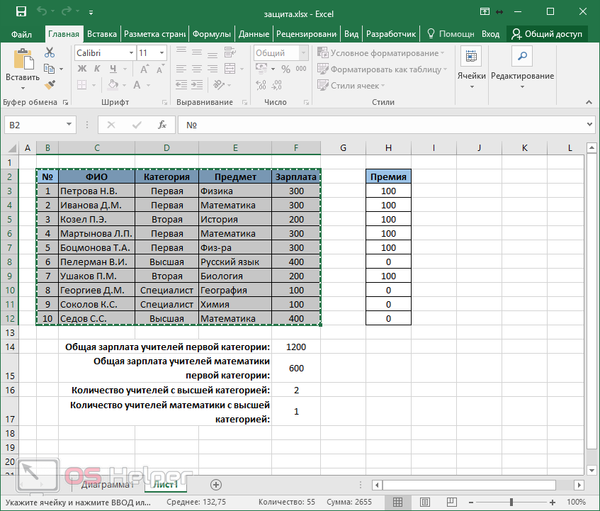
Task: Click the Save icon in quick access toolbar
Action: pyautogui.click(x=21, y=12)
